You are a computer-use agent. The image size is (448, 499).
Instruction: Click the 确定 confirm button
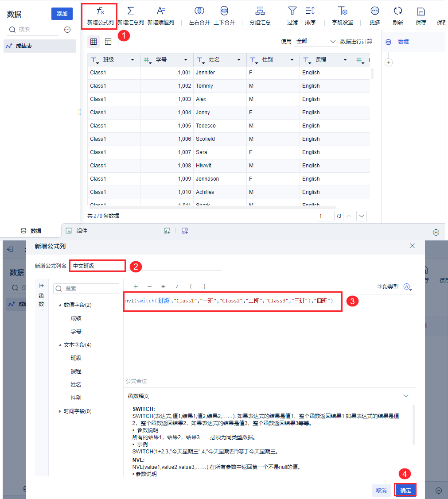coord(405,491)
